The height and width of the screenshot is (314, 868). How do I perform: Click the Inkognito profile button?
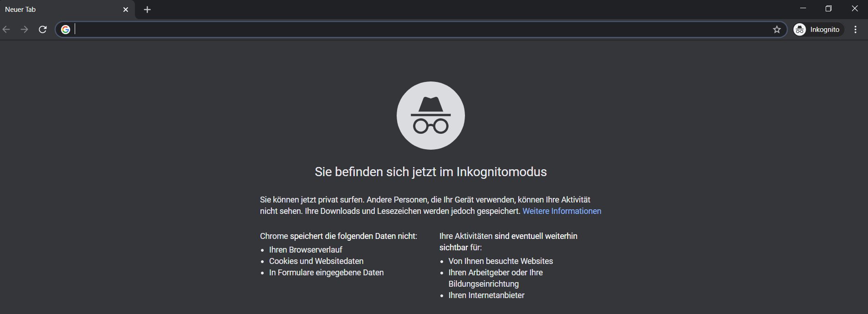(818, 30)
